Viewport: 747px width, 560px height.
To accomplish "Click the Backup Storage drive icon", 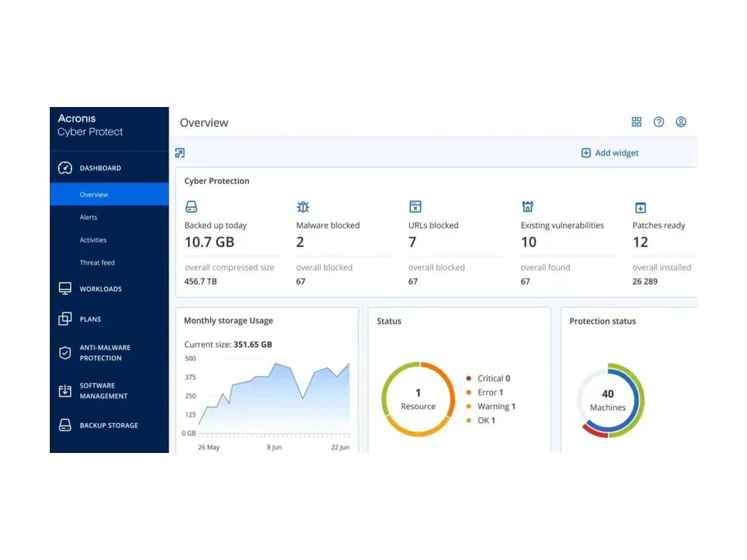I will (65, 425).
